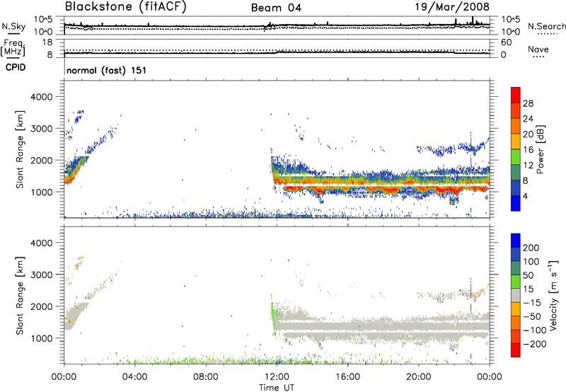Click the 100 value on Velocity colorbar
Image resolution: width=566 pixels, height=392 pixels.
pos(531,262)
